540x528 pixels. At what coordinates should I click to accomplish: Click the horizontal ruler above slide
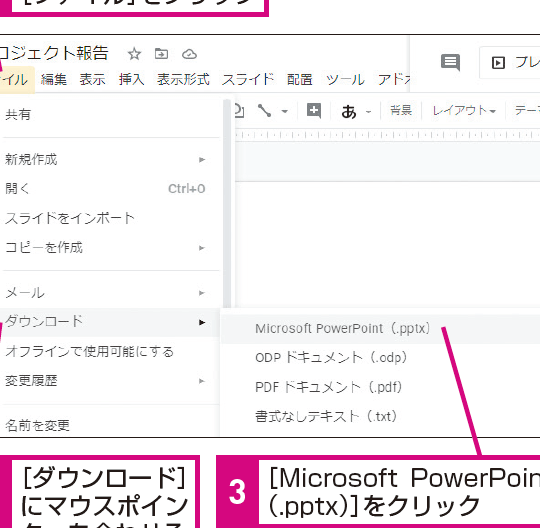[x=387, y=135]
